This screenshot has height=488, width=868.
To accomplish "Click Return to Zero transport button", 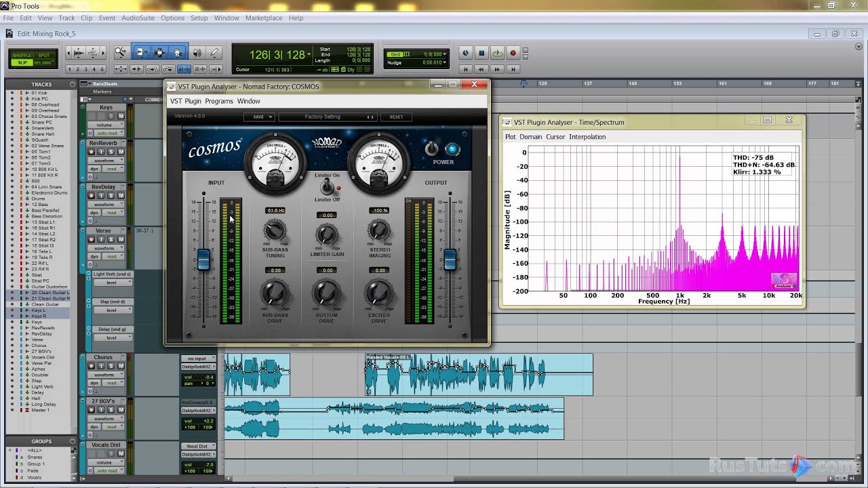I will [466, 69].
